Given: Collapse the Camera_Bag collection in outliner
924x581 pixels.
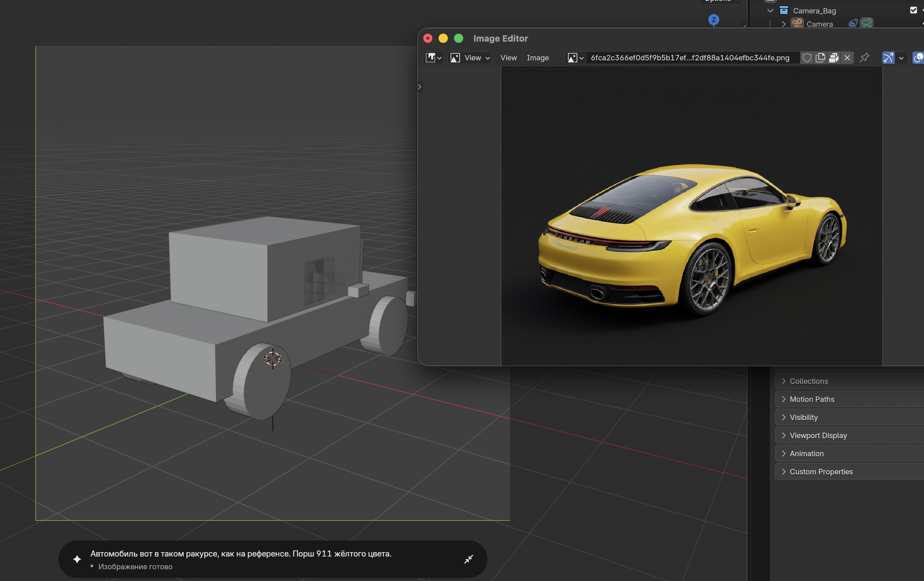Looking at the screenshot, I should tap(770, 11).
